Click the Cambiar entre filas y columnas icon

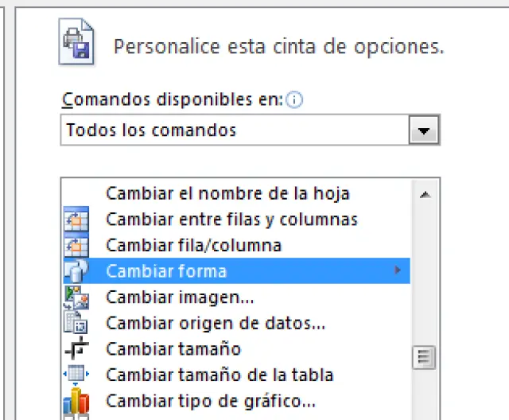tap(76, 219)
